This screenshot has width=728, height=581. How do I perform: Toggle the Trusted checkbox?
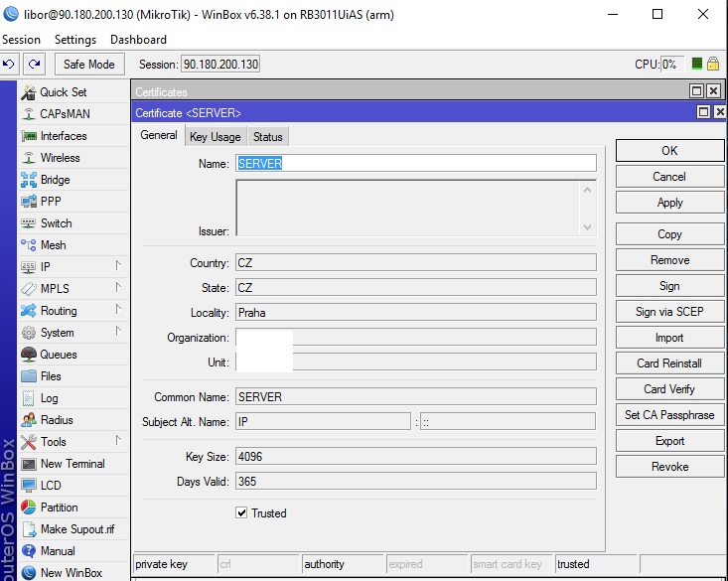[241, 513]
